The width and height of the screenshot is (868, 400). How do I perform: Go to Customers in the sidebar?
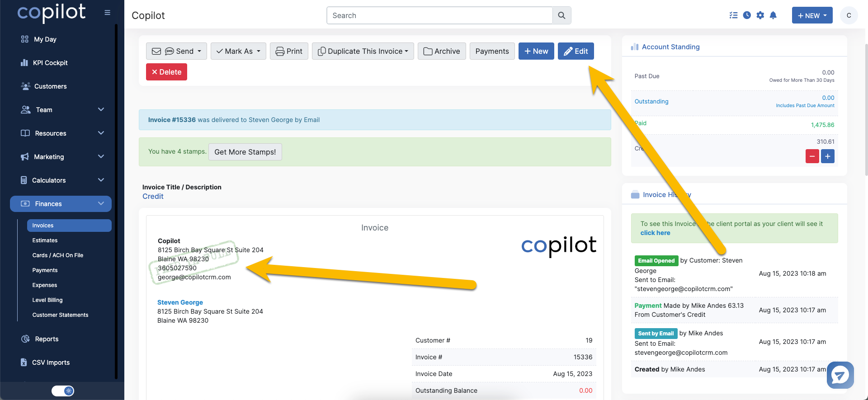tap(50, 86)
